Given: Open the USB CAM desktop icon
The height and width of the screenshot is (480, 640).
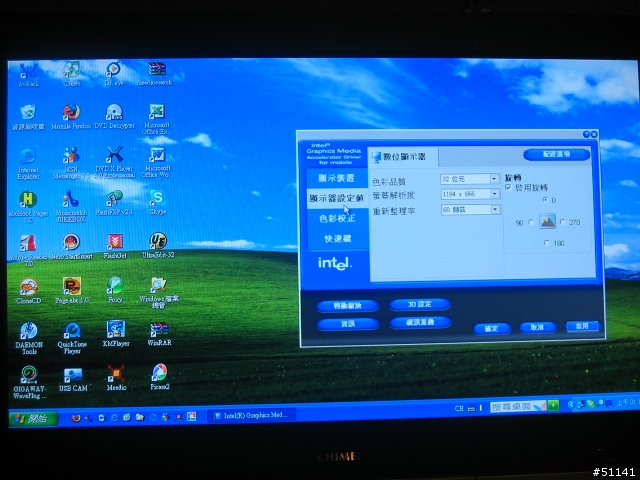Looking at the screenshot, I should [73, 380].
